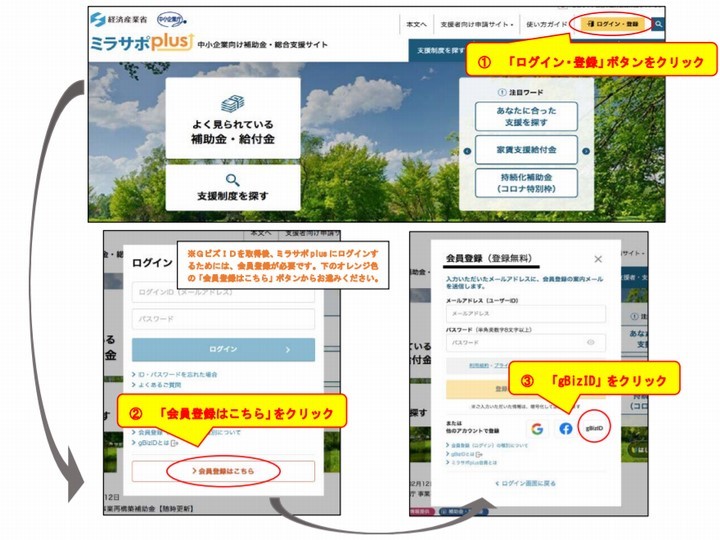Close the 会員登録 dialog with the X
The height and width of the screenshot is (540, 720).
coord(598,259)
